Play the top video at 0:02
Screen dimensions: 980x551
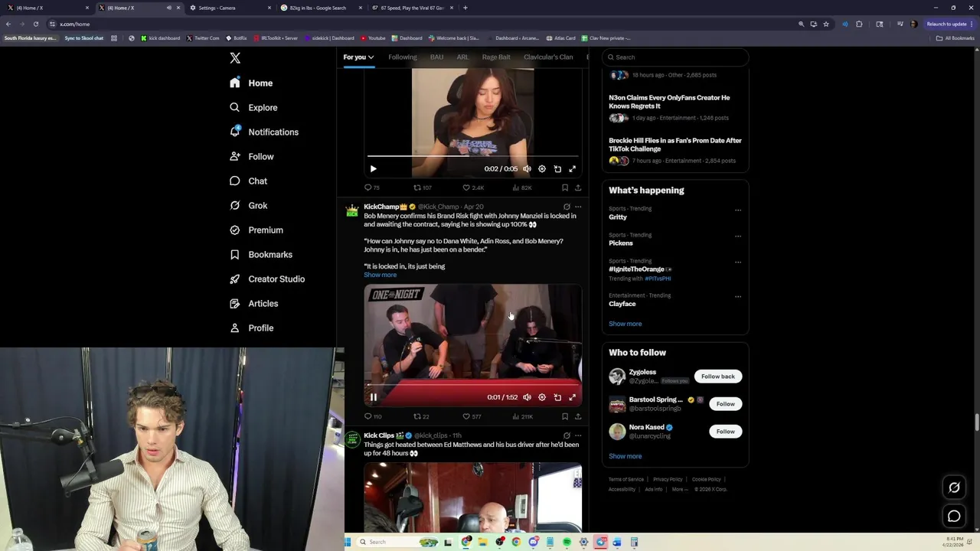pos(373,169)
